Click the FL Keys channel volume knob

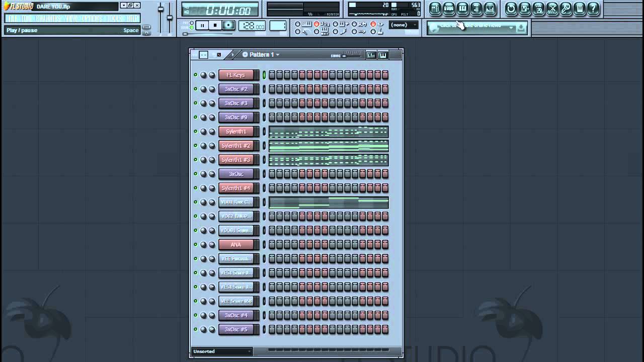[212, 75]
